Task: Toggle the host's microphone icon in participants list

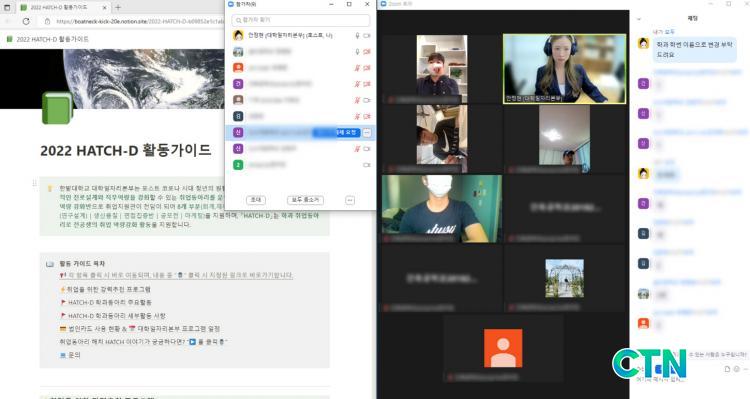Action: [357, 36]
